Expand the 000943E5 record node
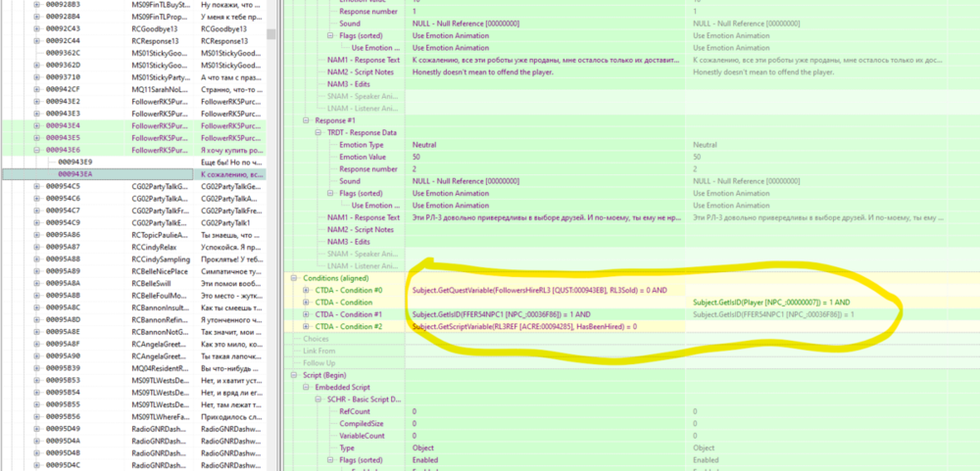 37,138
